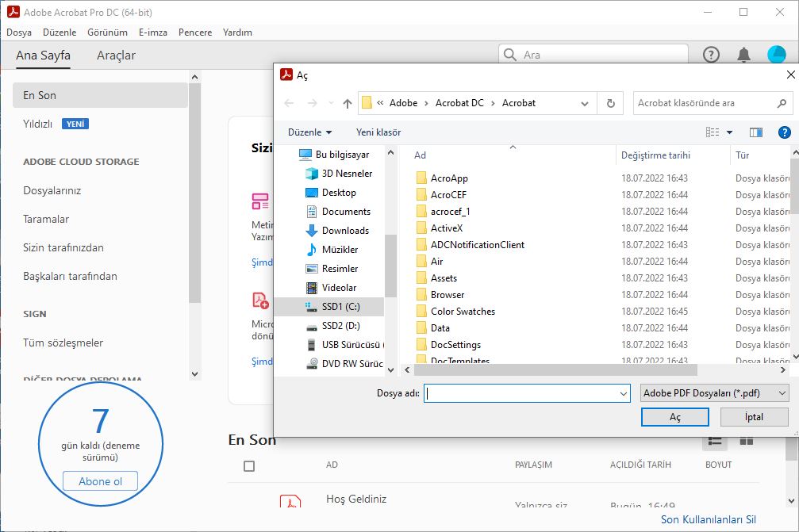This screenshot has height=532, width=799.
Task: Select SSD2 (D:) drive in navigation tree
Action: click(332, 325)
